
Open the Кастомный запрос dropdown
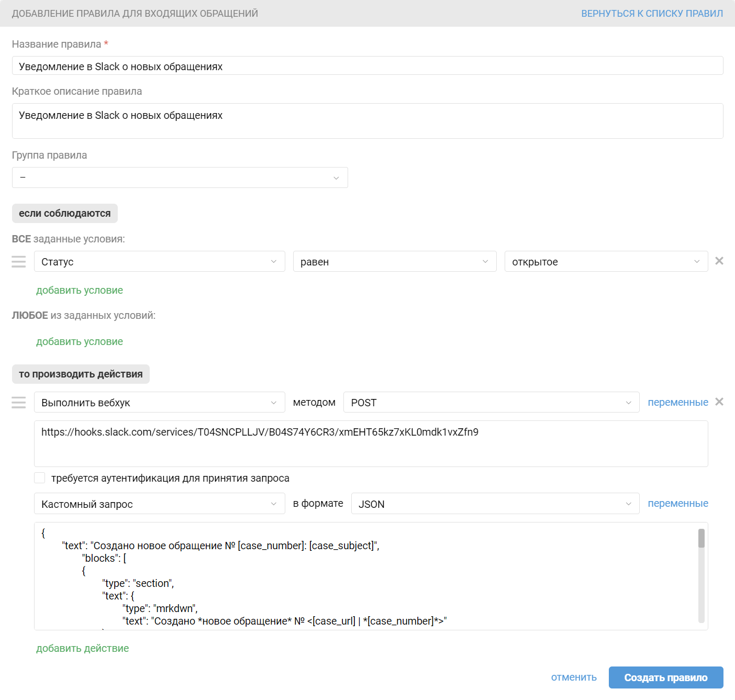click(x=160, y=504)
